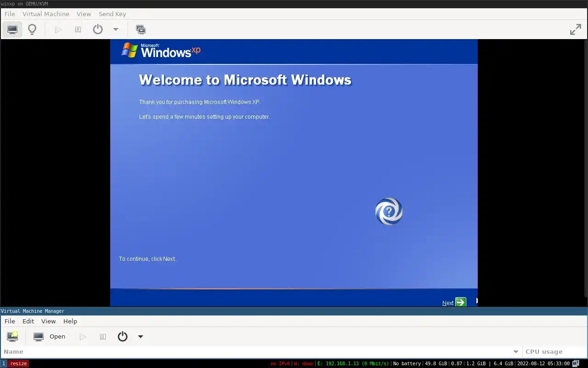Click the tray icon in status bar
This screenshot has height=368, width=588.
click(576, 363)
